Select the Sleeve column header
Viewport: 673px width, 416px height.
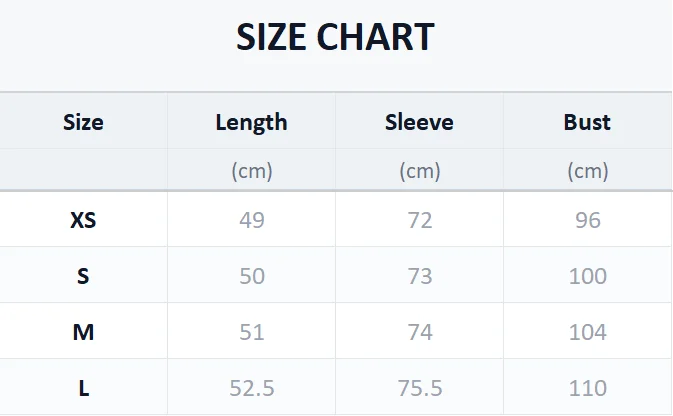[x=419, y=122]
